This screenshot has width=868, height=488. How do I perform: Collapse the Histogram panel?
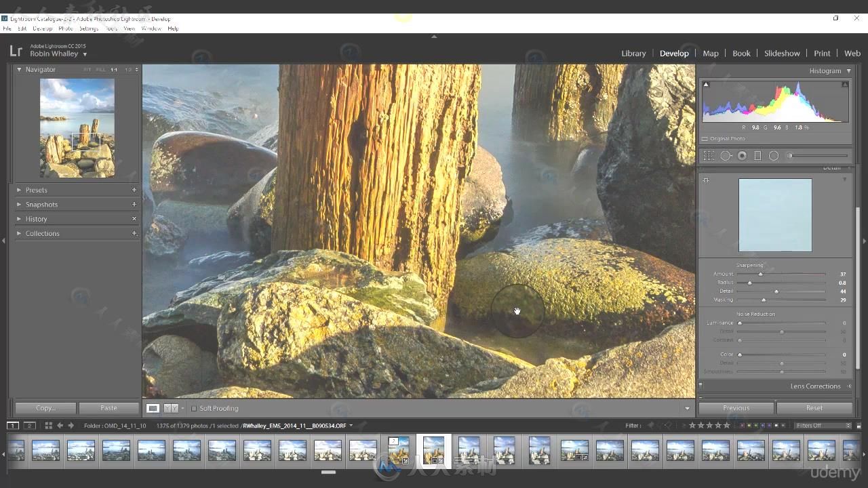pyautogui.click(x=848, y=70)
